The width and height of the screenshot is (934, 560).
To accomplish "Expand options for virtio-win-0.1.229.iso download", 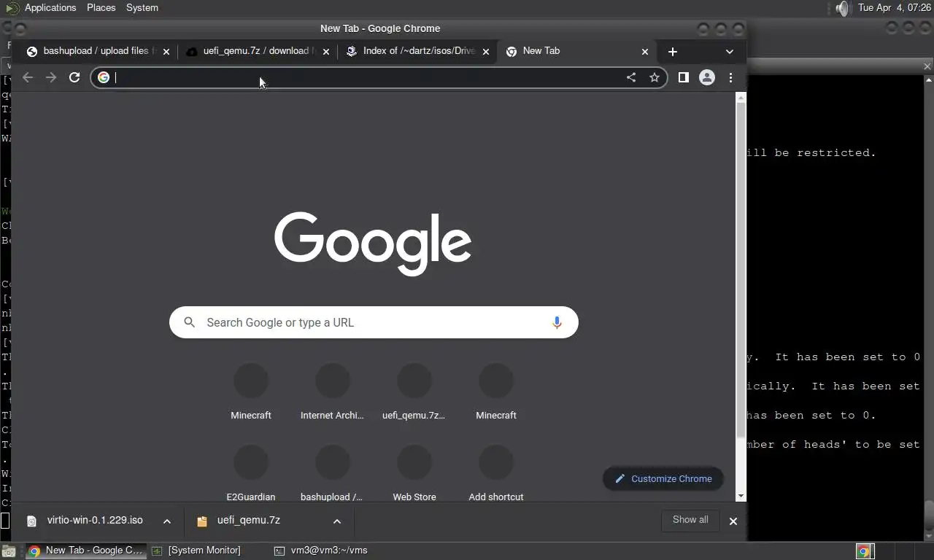I will click(167, 521).
